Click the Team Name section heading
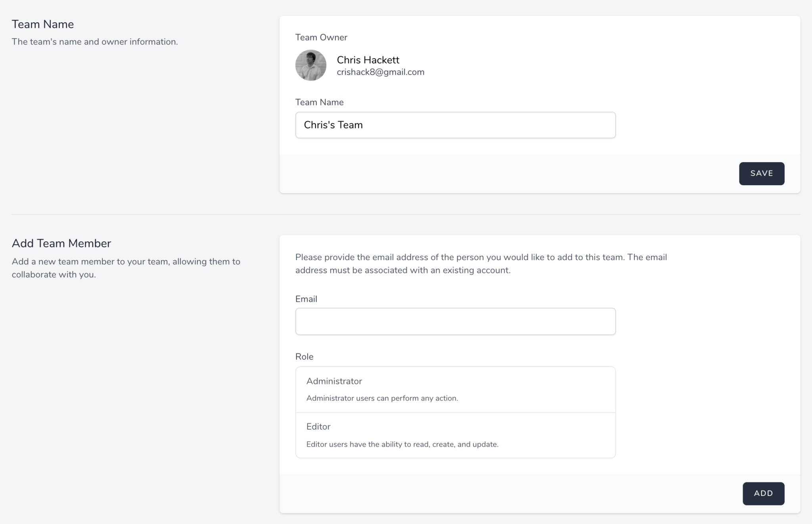Image resolution: width=812 pixels, height=524 pixels. (43, 24)
